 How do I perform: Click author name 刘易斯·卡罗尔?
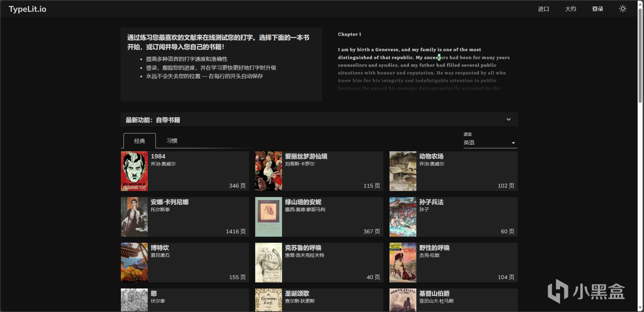pos(300,164)
